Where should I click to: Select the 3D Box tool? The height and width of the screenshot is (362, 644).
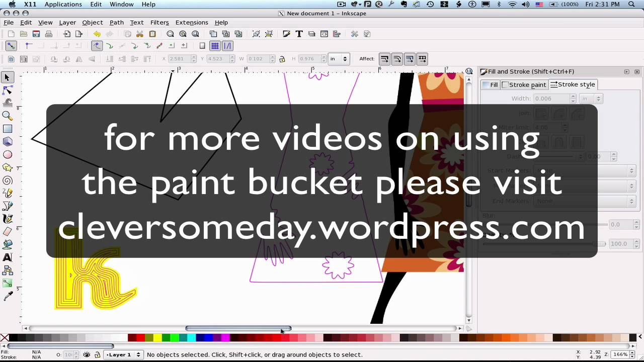[x=7, y=142]
